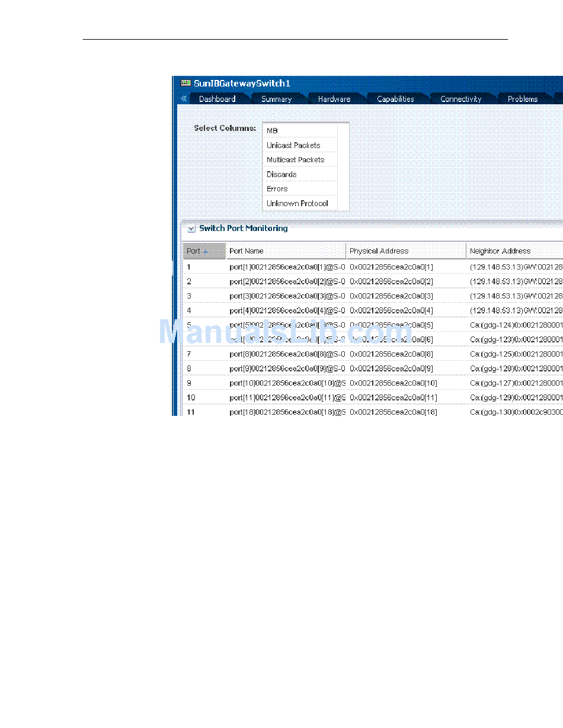The image size is (563, 728).
Task: Click port name port[1]00212856cea2c0a0[1]
Action: (x=287, y=267)
